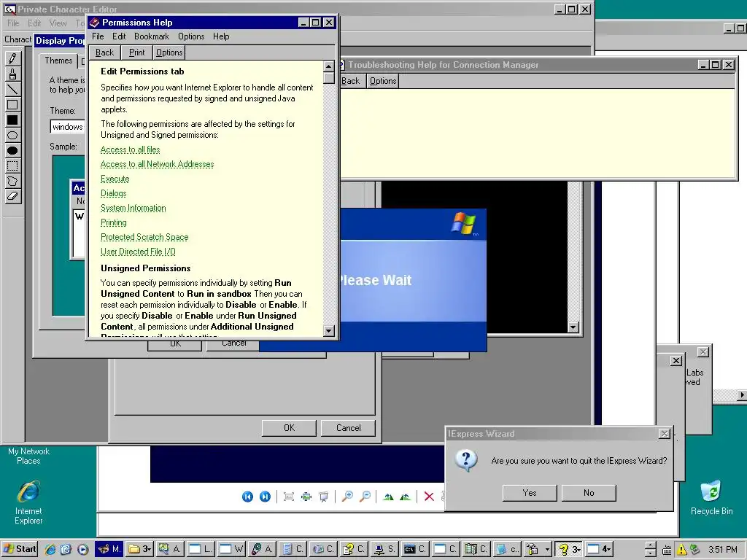Go to previous image in picture viewer toolbar
Image resolution: width=747 pixels, height=560 pixels.
247,497
